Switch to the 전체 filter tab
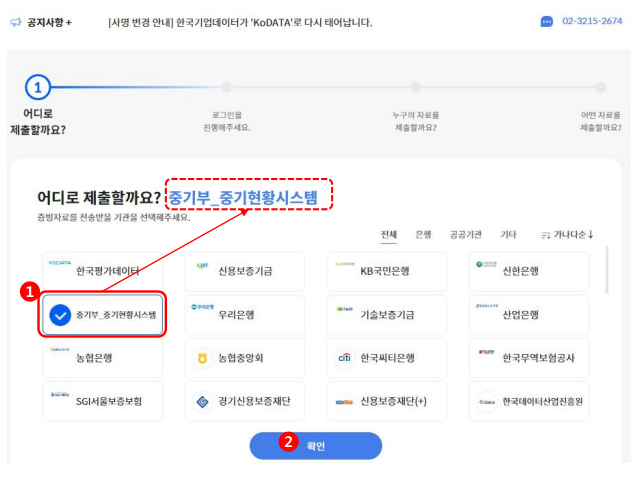 point(389,235)
